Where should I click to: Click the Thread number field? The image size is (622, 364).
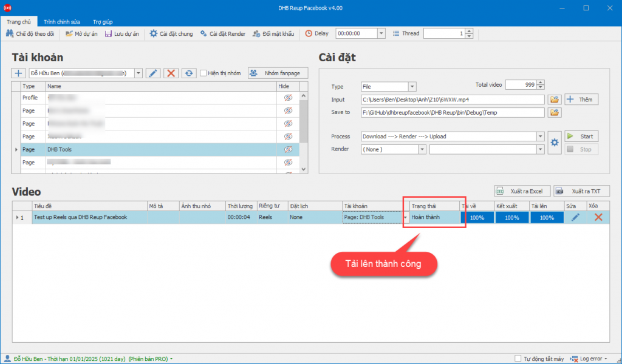click(x=444, y=33)
